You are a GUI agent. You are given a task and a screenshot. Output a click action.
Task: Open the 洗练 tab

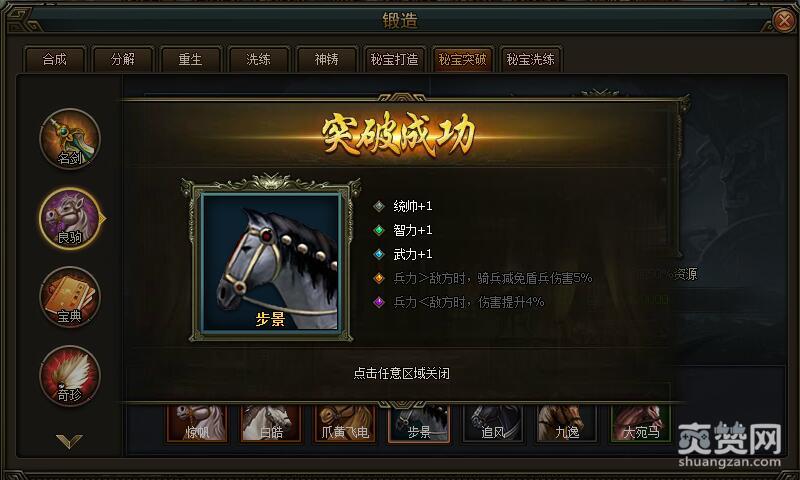tap(259, 59)
